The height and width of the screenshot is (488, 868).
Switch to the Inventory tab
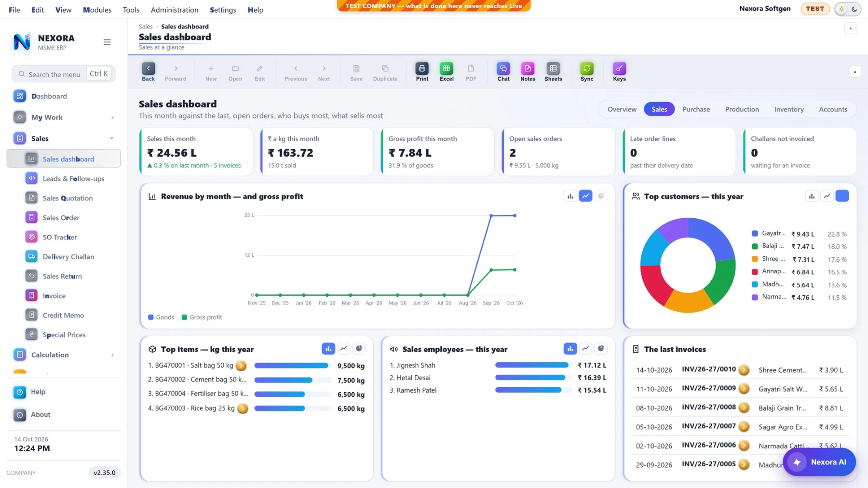pos(789,109)
